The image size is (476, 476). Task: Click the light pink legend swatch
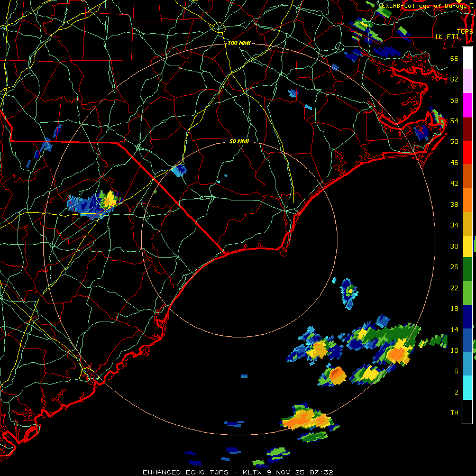tap(467, 81)
